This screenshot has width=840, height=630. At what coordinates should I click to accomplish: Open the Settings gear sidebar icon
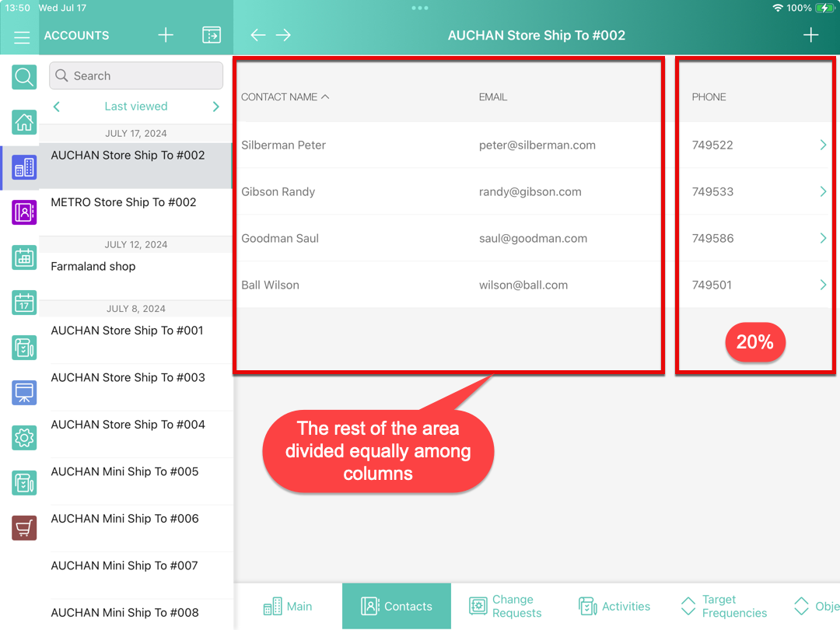point(24,438)
